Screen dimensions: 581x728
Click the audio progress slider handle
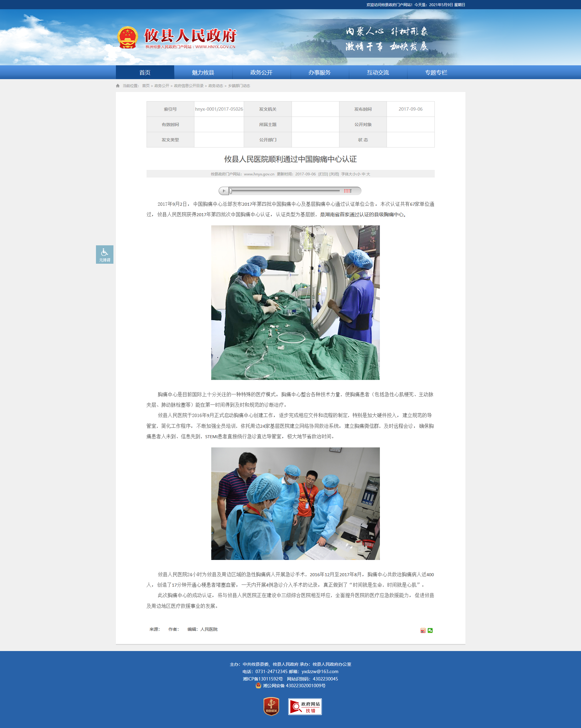(231, 191)
